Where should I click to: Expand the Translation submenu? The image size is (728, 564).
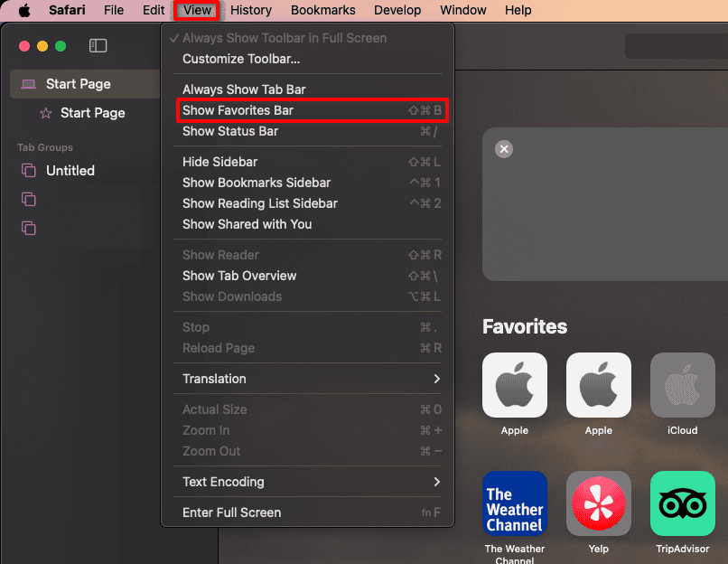point(307,379)
